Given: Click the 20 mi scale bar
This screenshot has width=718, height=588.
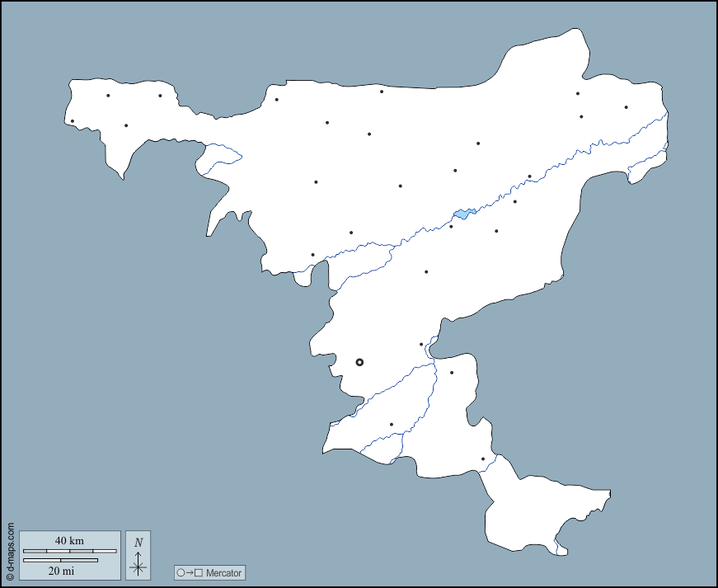Looking at the screenshot, I should pos(60,561).
